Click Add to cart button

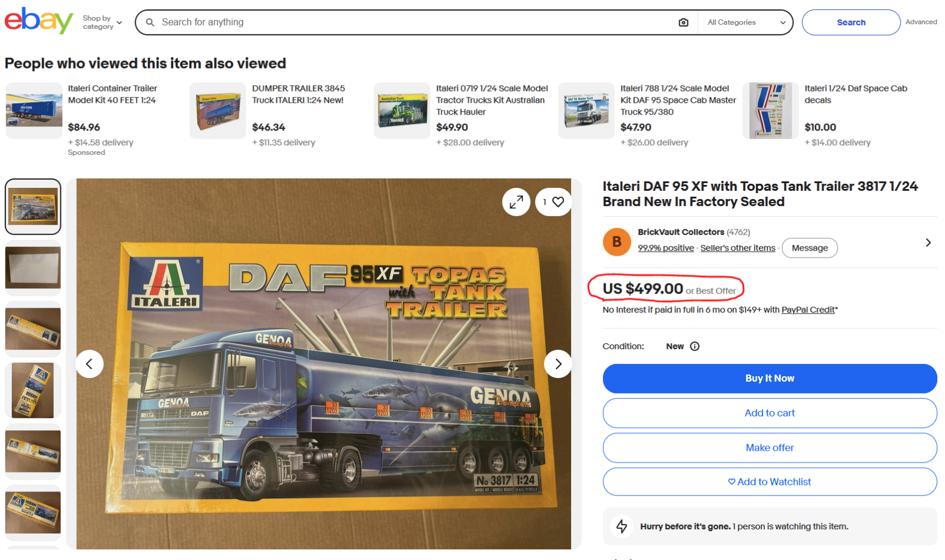[x=770, y=413]
